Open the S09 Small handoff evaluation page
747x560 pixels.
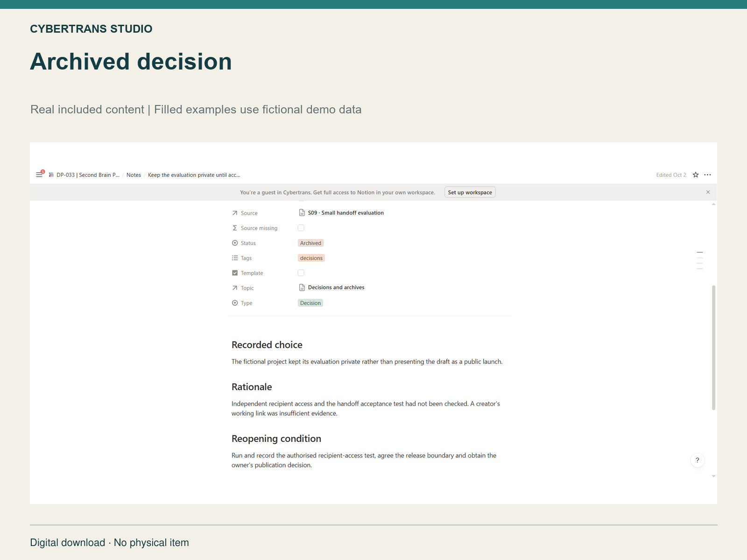coord(345,213)
